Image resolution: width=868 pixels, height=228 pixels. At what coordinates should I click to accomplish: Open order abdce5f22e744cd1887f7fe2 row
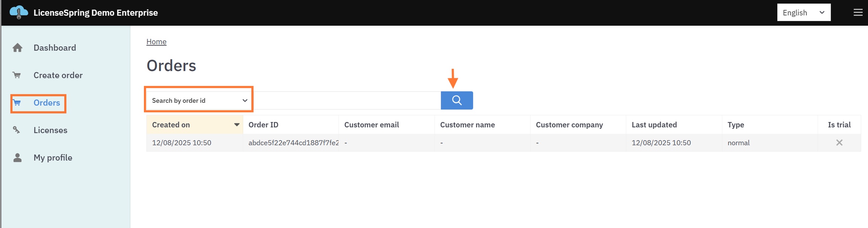[293, 143]
